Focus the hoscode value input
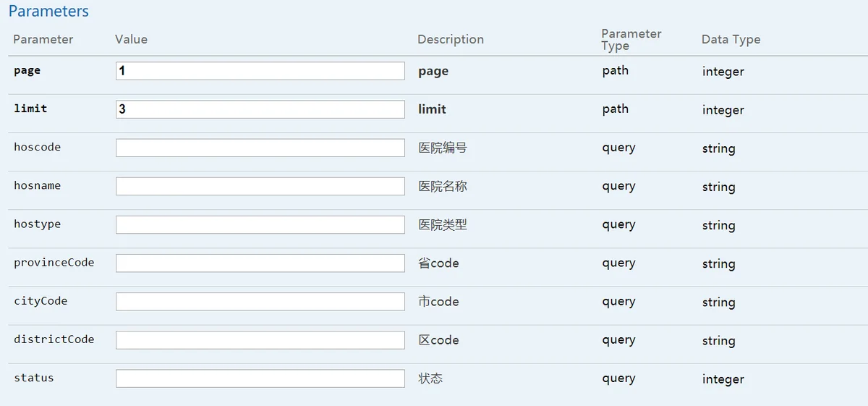Viewport: 868px width, 406px height. [x=260, y=148]
